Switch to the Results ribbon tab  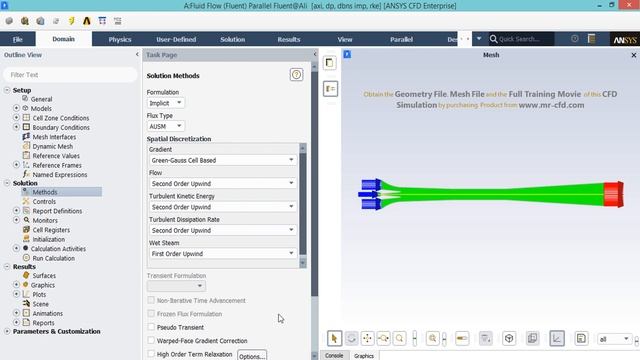point(289,39)
